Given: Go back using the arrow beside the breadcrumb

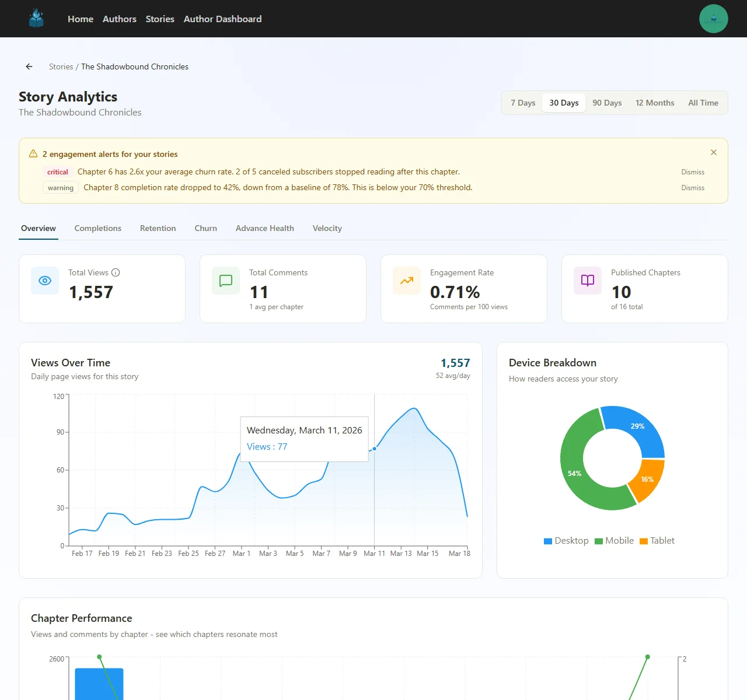Looking at the screenshot, I should [x=29, y=66].
